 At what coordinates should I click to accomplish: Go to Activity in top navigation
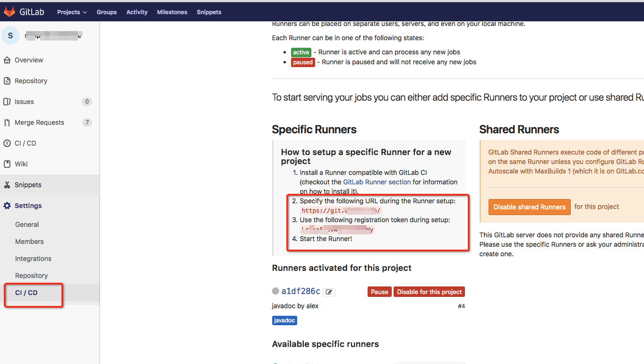click(137, 12)
